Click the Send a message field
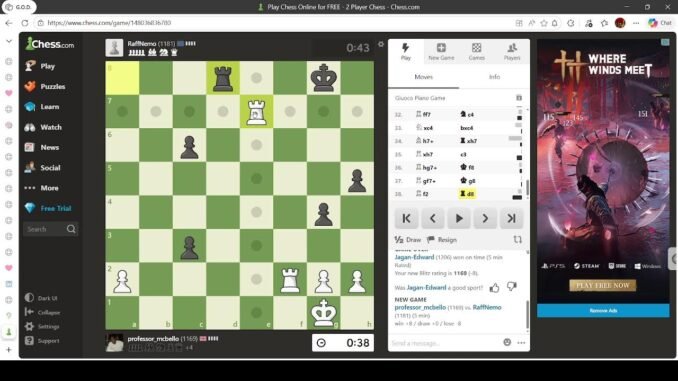Viewport: 678px width, 381px height. [x=445, y=343]
